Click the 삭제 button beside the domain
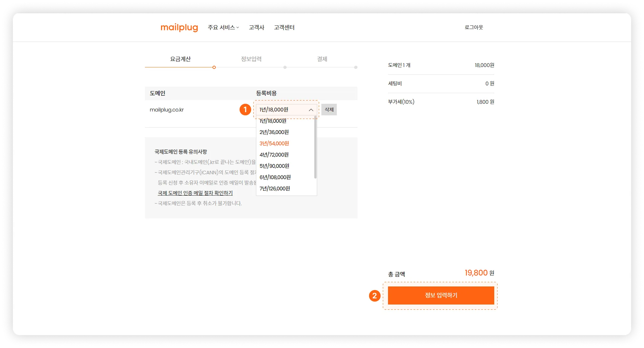Screen dimensions: 644x348 point(329,110)
